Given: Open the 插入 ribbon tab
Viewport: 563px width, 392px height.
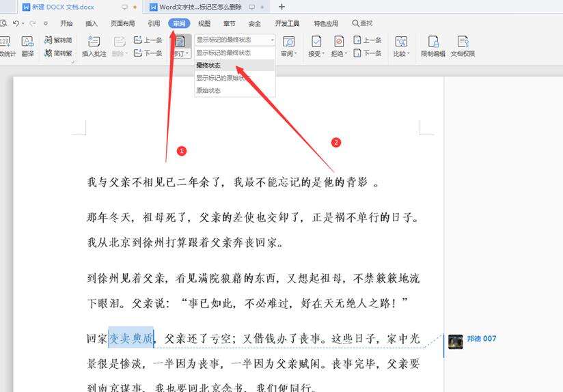Looking at the screenshot, I should click(x=92, y=23).
